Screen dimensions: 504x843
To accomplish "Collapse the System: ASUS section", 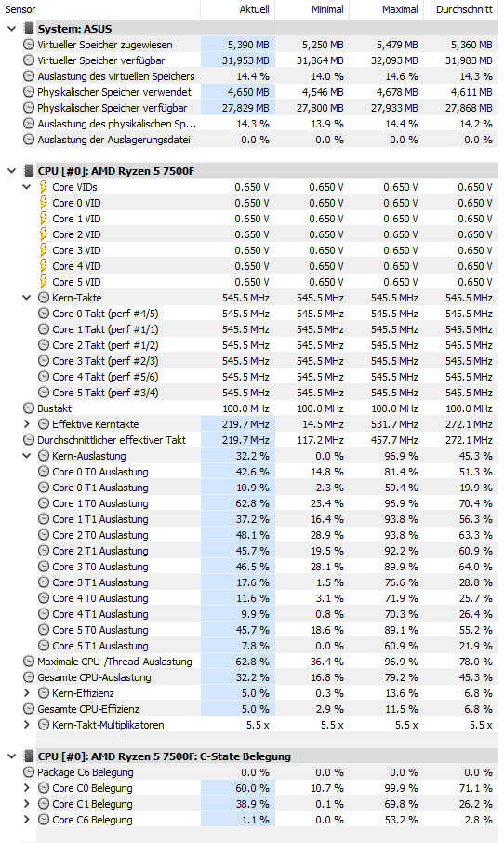I will pos(12,29).
